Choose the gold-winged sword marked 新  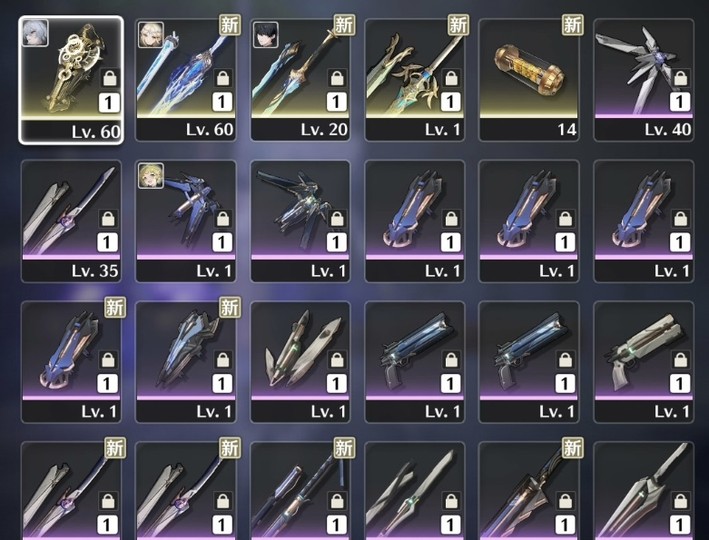(x=415, y=80)
